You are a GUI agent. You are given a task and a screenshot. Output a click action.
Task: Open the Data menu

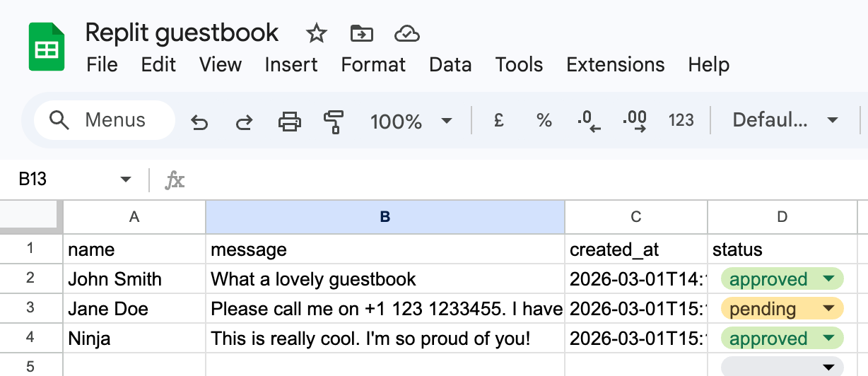click(x=450, y=65)
